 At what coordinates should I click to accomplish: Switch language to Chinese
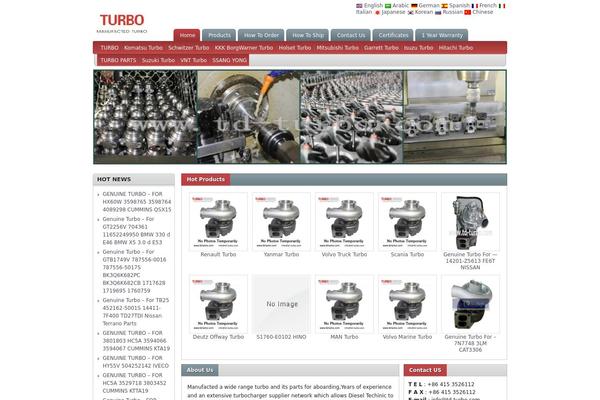[479, 12]
